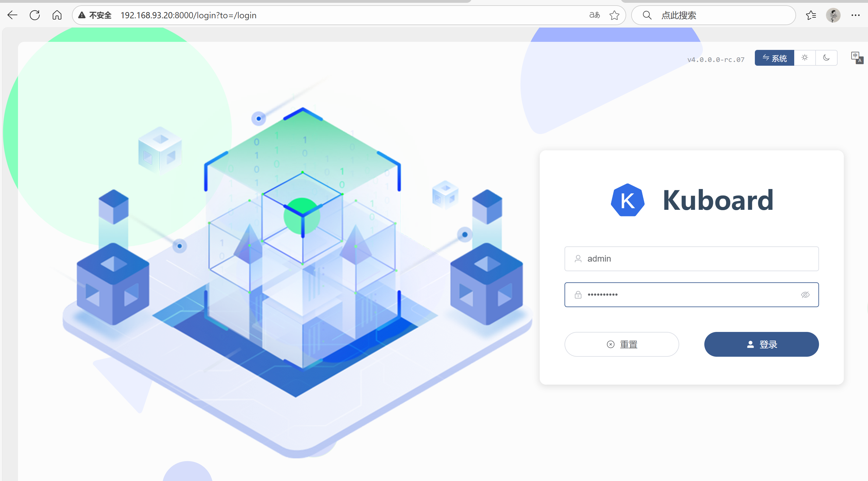
Task: Open browser settings and more menu
Action: click(x=855, y=15)
